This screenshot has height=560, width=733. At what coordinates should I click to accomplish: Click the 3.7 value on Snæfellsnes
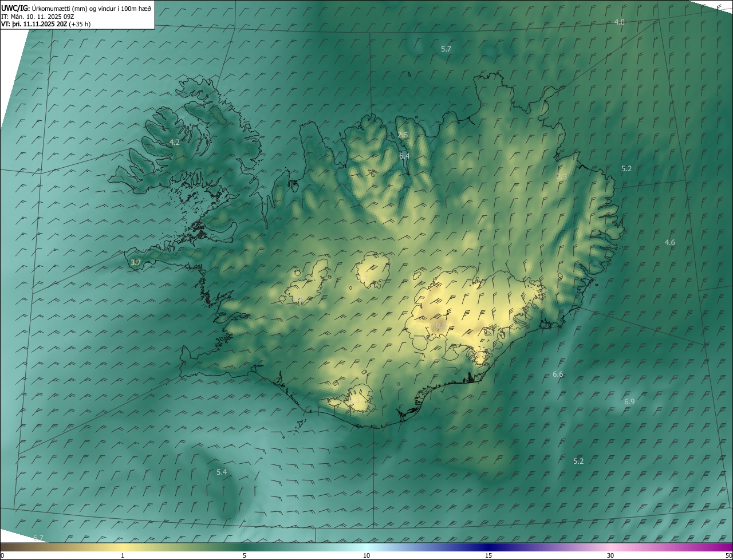[x=136, y=262]
